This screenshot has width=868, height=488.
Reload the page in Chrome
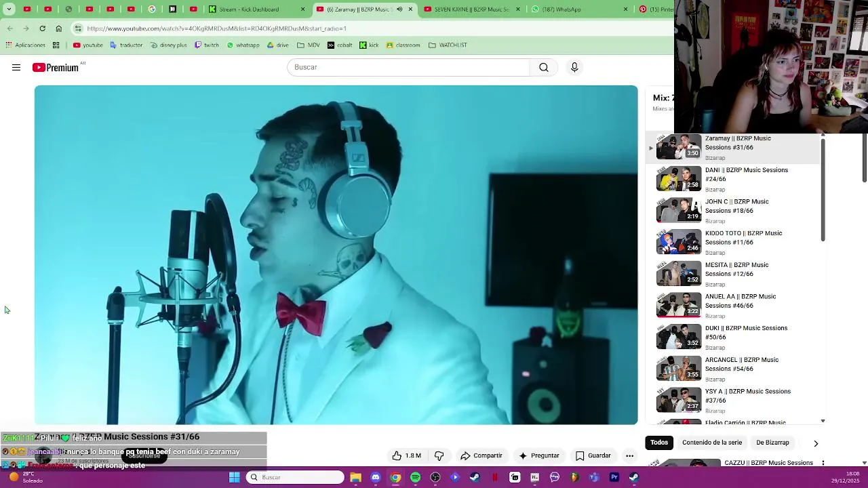point(42,28)
